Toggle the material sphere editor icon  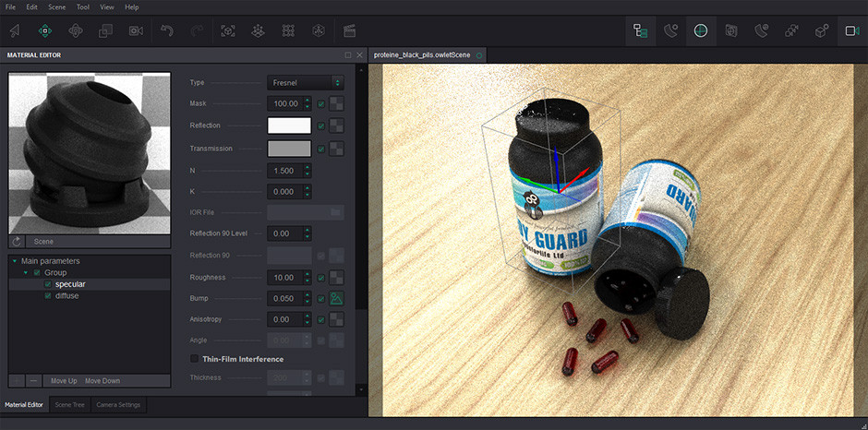coord(701,31)
